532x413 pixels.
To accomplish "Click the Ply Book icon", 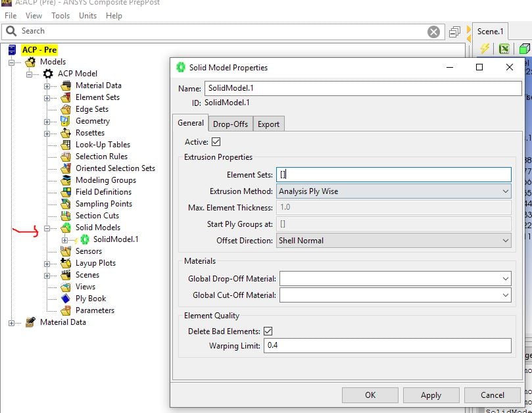I will click(66, 299).
